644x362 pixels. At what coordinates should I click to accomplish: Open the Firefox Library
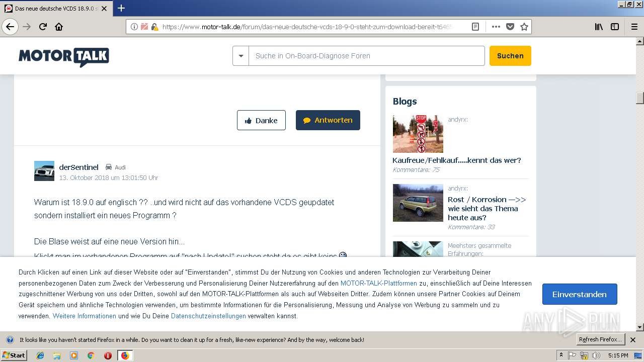coord(599,27)
